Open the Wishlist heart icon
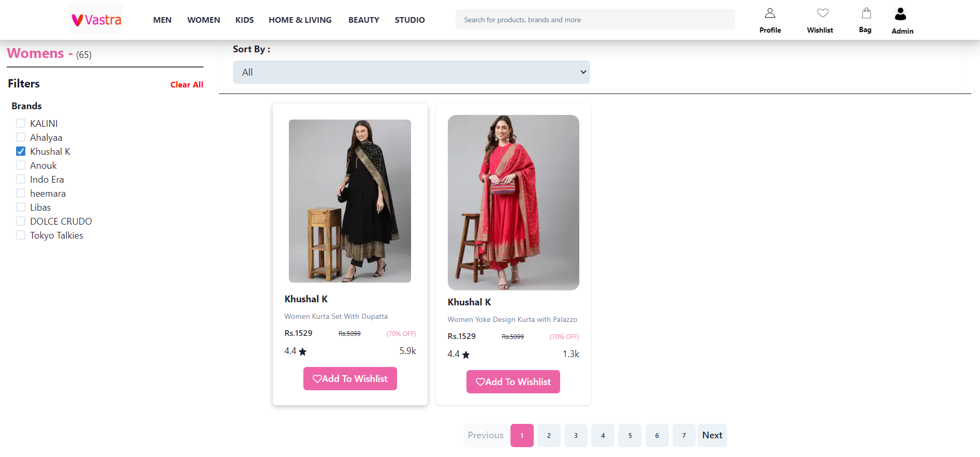The height and width of the screenshot is (457, 980). point(822,13)
